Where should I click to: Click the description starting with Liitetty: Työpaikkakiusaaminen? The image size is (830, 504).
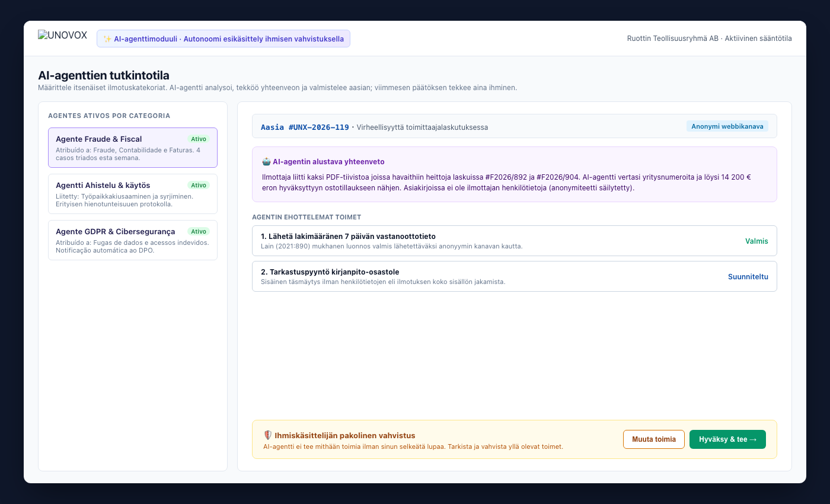pyautogui.click(x=124, y=200)
